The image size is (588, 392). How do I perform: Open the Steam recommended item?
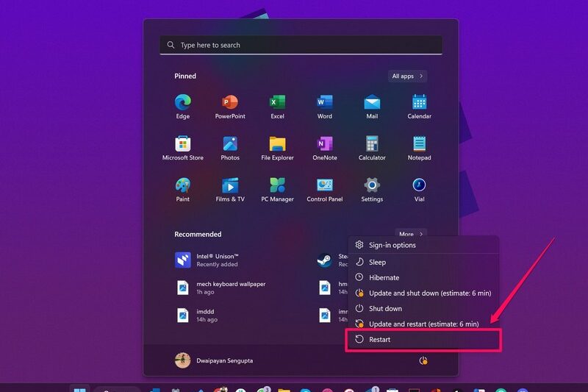[x=332, y=260]
